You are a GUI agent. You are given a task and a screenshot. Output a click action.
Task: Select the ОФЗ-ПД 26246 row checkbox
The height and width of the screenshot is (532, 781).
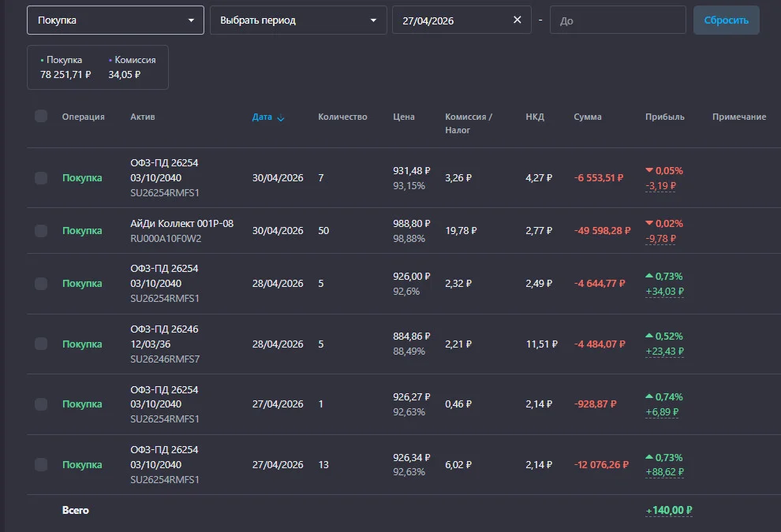(41, 344)
